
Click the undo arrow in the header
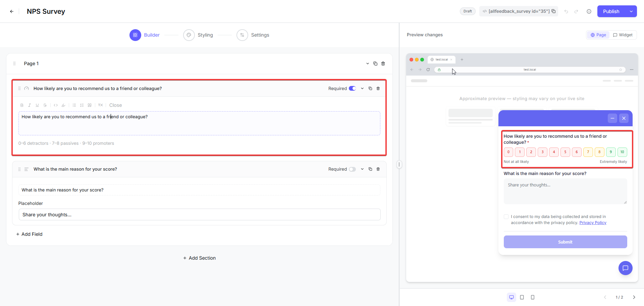pos(566,11)
